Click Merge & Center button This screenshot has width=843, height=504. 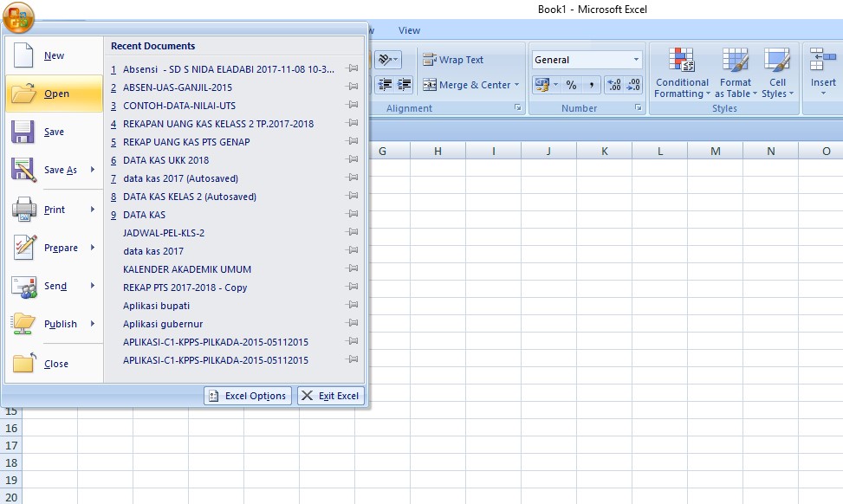point(466,85)
